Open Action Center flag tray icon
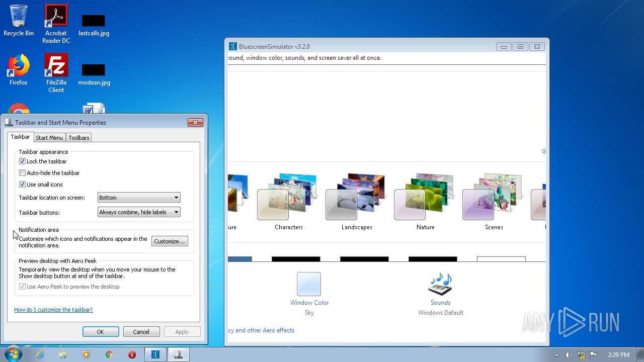Viewport: 644px width, 362px height. pyautogui.click(x=593, y=354)
